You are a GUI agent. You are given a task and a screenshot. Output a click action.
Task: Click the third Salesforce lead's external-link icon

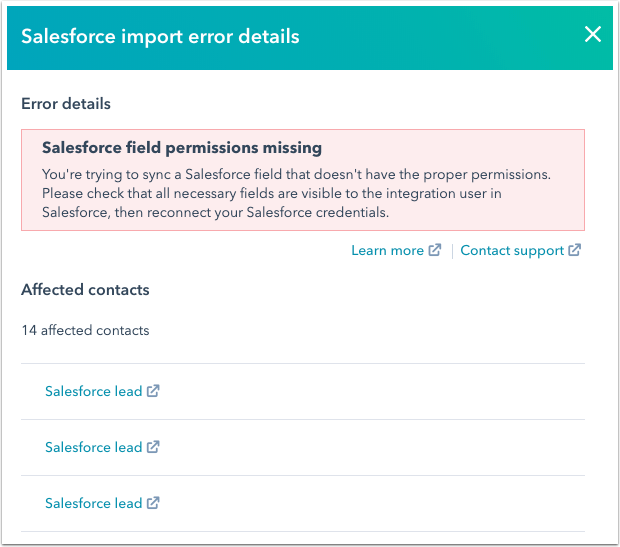[x=153, y=504]
